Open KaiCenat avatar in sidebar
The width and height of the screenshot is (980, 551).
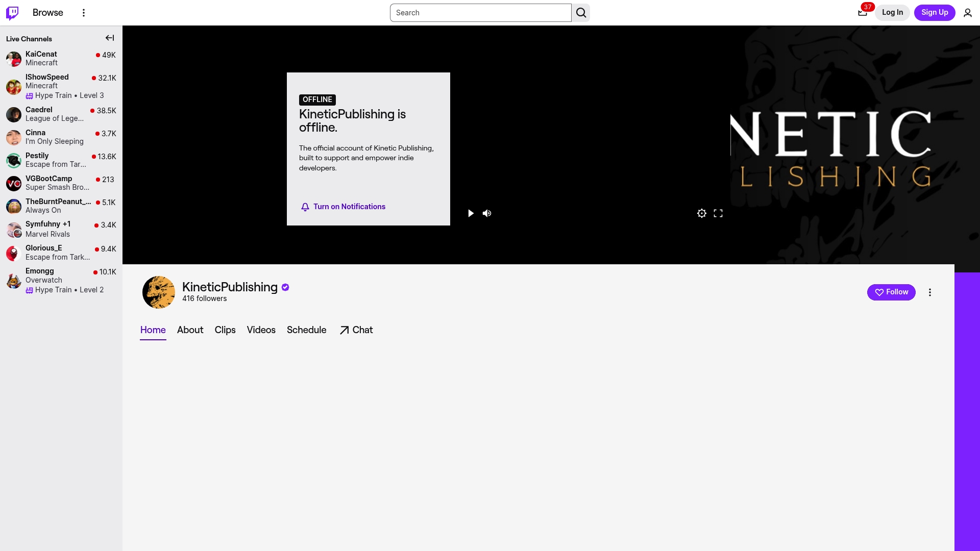tap(14, 59)
